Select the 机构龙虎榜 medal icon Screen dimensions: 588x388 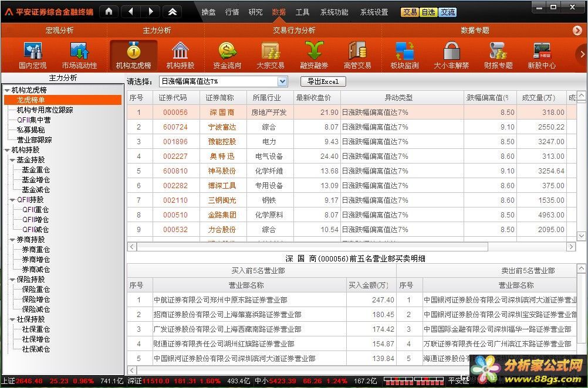tap(133, 56)
